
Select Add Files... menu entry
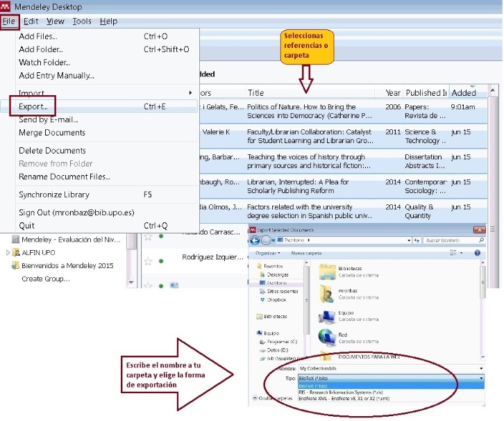click(x=99, y=36)
